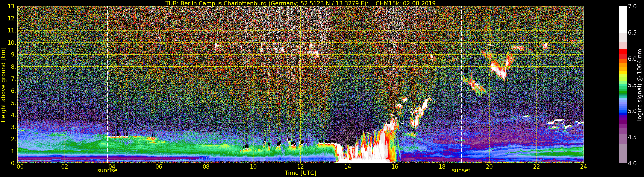Click the 'Time [UTC]' axis label
644x177 pixels.
(x=300, y=173)
